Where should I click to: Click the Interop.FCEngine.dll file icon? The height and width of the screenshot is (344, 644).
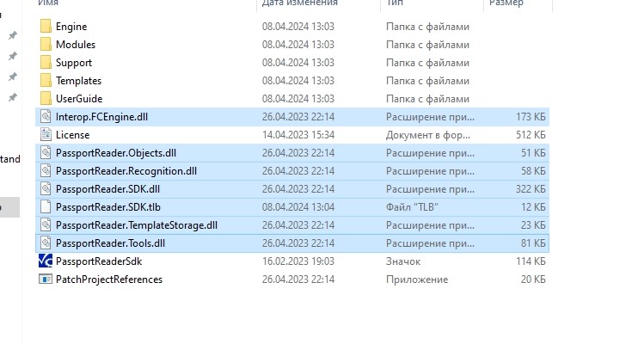[46, 117]
